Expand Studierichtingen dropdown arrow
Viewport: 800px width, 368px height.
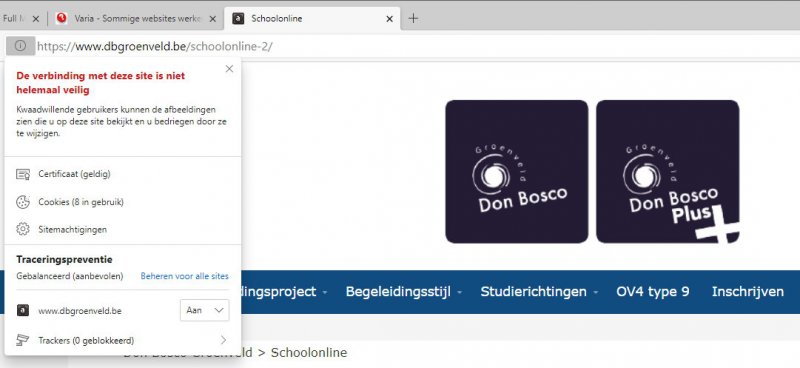595,293
